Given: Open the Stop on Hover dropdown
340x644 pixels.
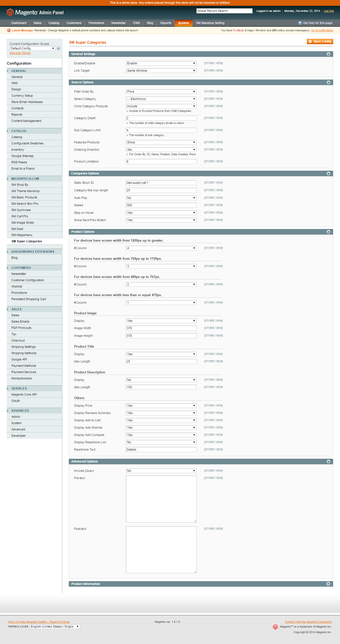Looking at the screenshot, I should 161,213.
